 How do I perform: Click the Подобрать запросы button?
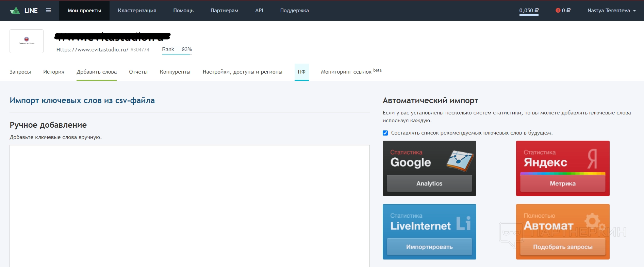coord(563,247)
